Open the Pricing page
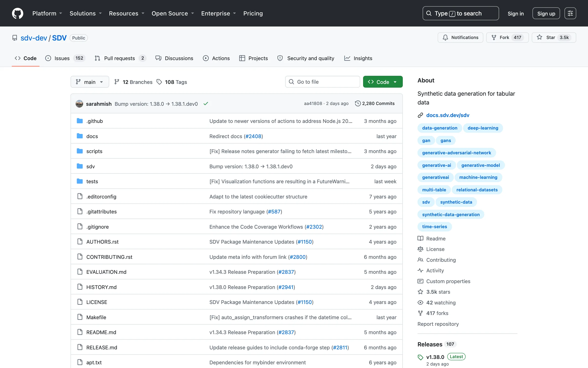588x368 pixels. 253,13
